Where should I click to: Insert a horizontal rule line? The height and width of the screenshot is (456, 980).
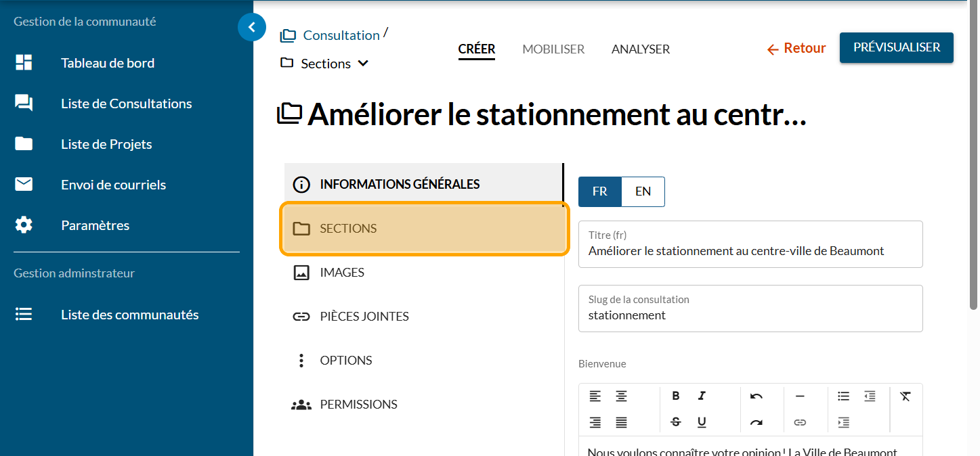coord(800,396)
